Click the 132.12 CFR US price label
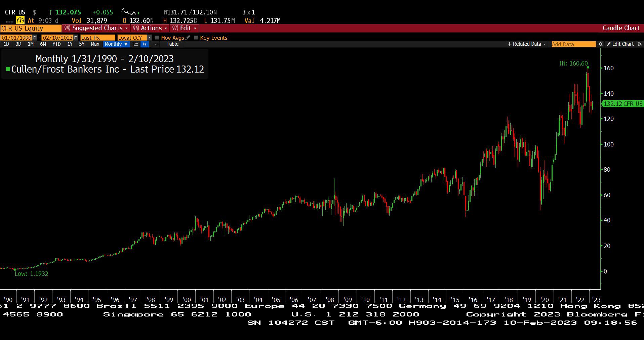Image resolution: width=644 pixels, height=340 pixels. click(x=622, y=104)
